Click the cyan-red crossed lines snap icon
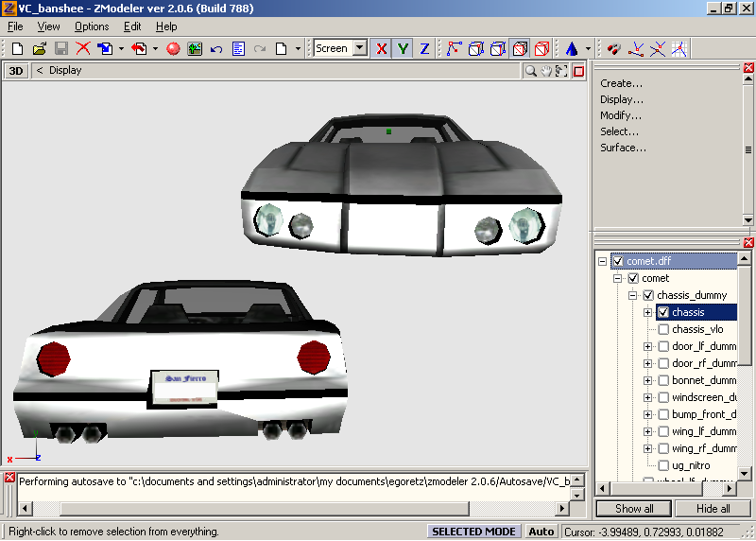This screenshot has height=541, width=756. point(658,49)
